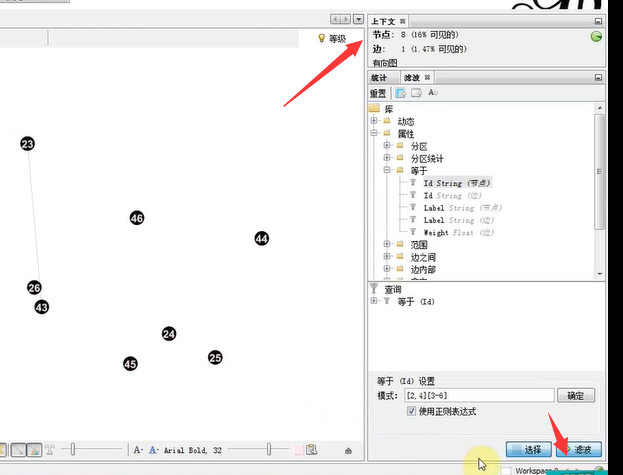623x475 pixels.
Task: Expand the 范围 folder
Action: 387,244
